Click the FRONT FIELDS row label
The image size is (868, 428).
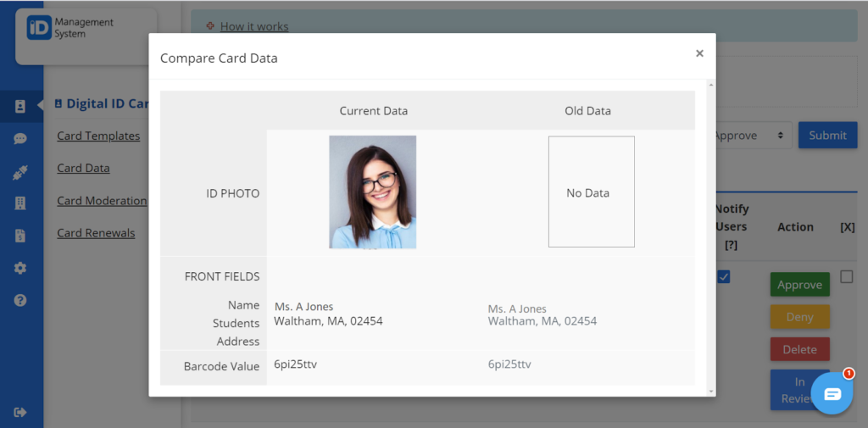[222, 276]
